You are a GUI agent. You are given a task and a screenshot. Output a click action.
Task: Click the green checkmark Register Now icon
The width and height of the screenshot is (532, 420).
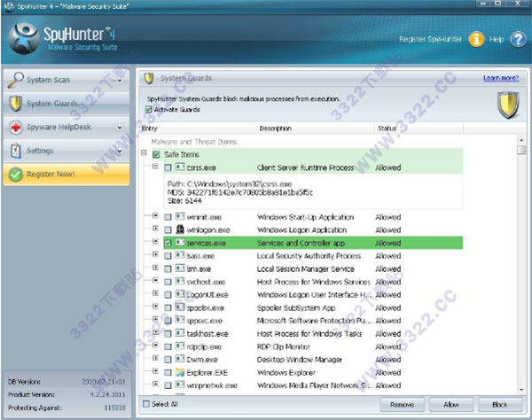(16, 175)
